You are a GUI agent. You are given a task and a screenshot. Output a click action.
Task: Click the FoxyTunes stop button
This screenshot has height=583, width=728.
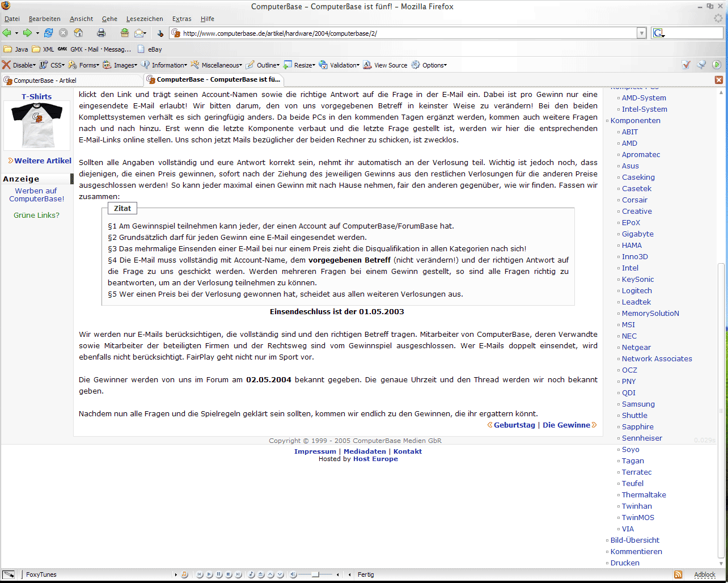click(228, 574)
